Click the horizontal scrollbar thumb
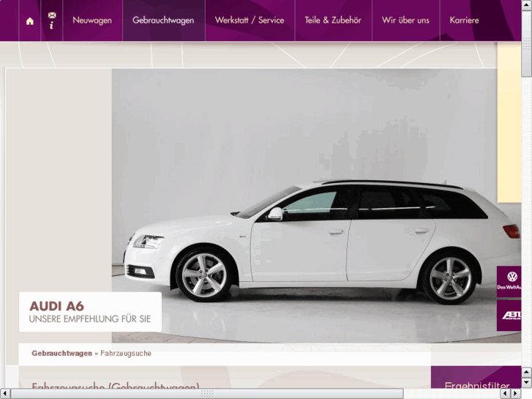 pos(207,394)
